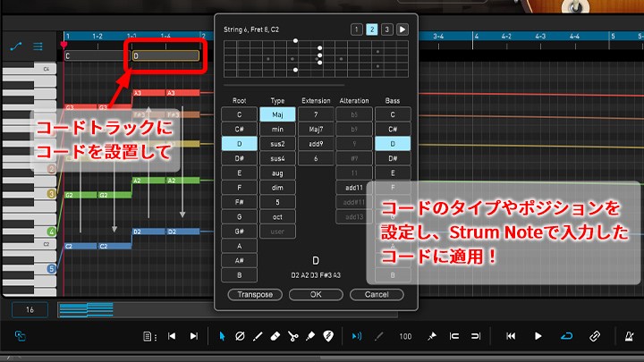Toggle loop playback
644x362 pixels.
point(566,336)
